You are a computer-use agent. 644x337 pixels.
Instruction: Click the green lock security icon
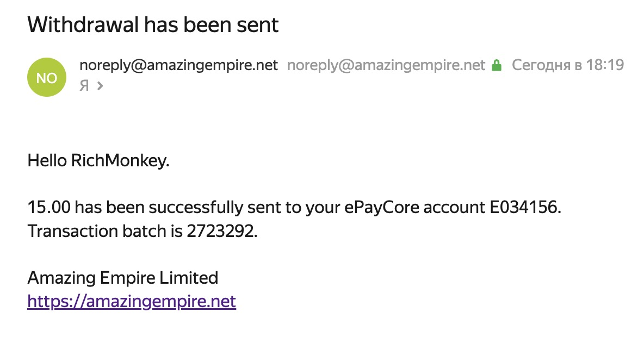496,66
